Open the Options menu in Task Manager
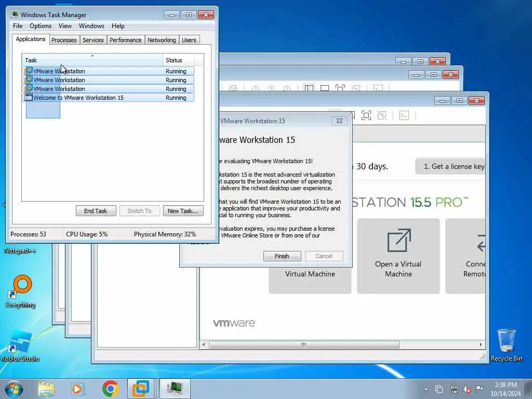Viewport: 532px width, 399px height. (x=41, y=26)
